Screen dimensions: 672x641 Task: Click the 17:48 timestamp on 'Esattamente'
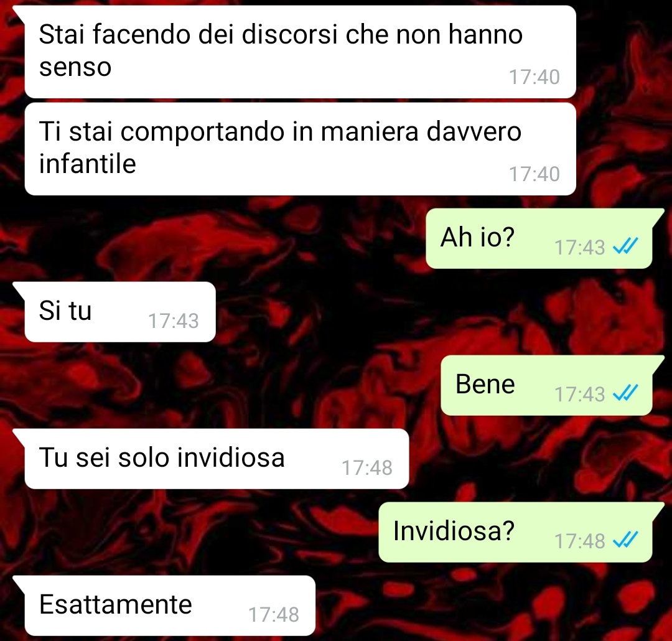point(273,614)
